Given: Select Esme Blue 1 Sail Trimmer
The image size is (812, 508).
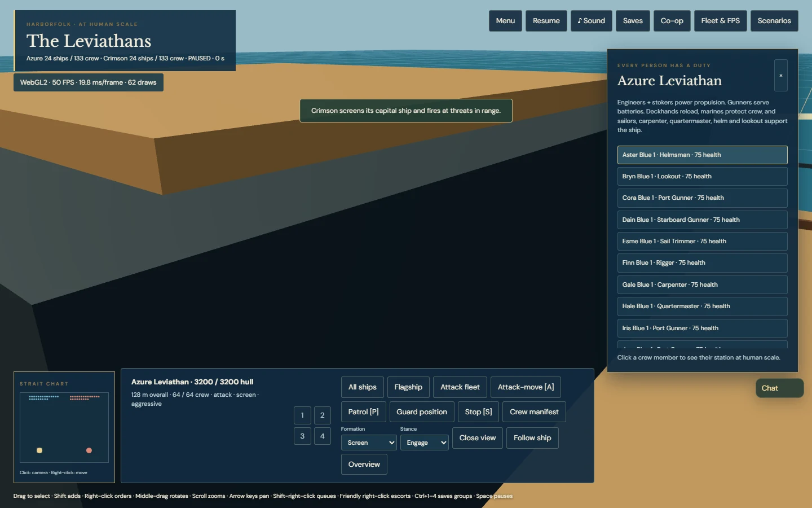Looking at the screenshot, I should tap(703, 242).
